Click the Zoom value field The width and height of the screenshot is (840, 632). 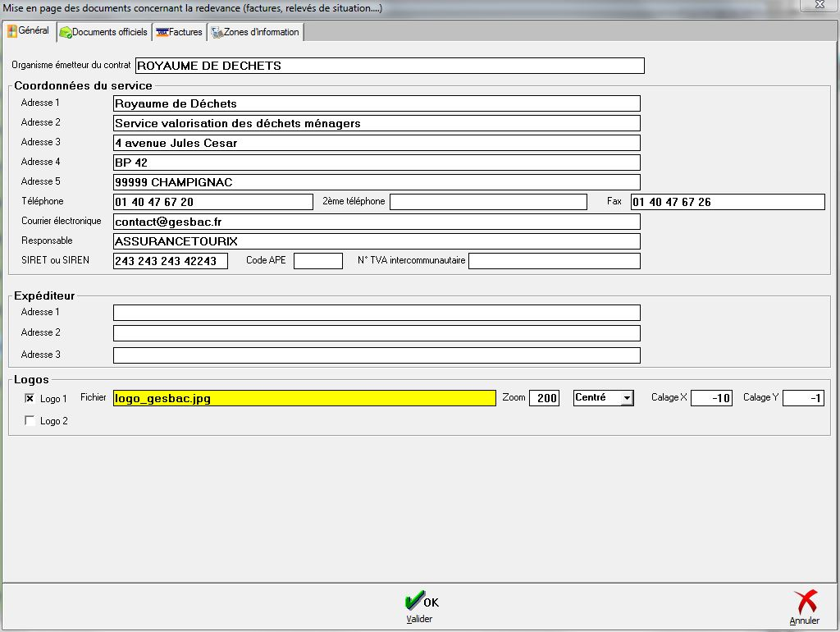pyautogui.click(x=543, y=398)
